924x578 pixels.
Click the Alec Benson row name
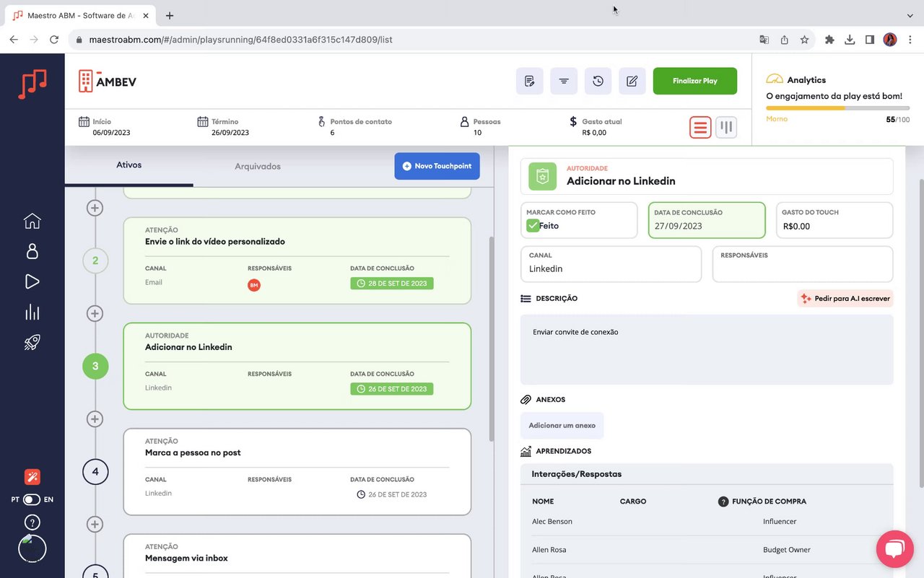coord(552,522)
